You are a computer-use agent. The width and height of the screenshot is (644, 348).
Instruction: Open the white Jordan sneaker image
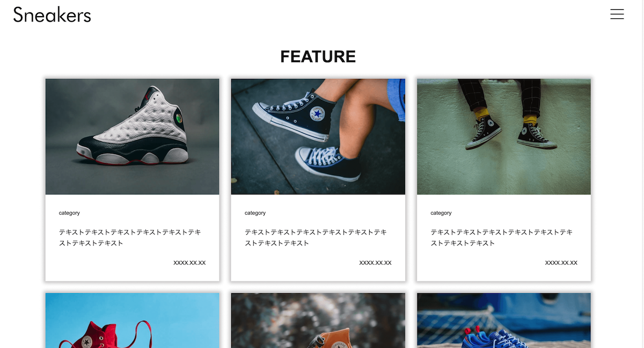[133, 137]
